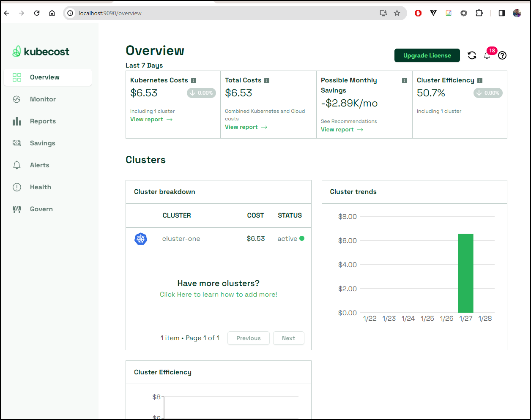Reload the browser page

click(x=37, y=13)
